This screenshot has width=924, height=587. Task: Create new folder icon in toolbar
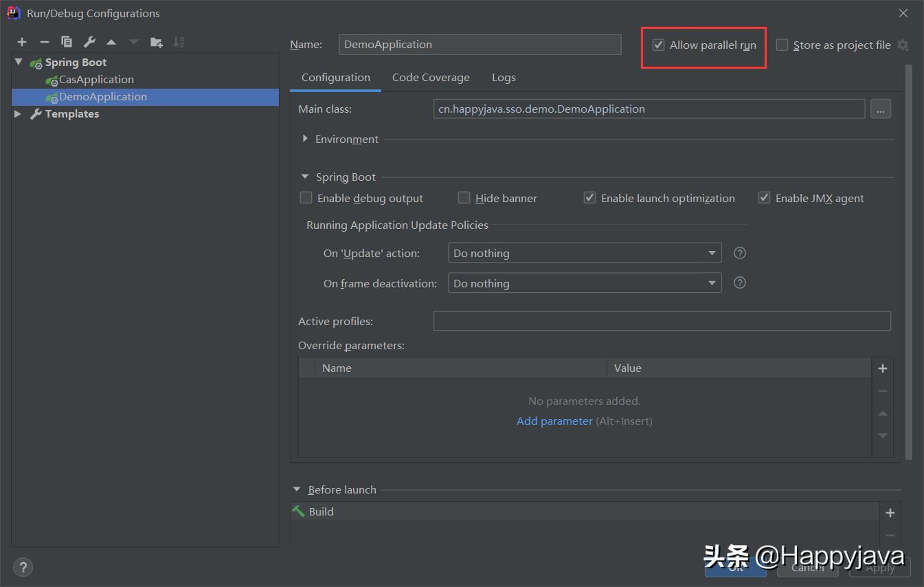coord(157,42)
